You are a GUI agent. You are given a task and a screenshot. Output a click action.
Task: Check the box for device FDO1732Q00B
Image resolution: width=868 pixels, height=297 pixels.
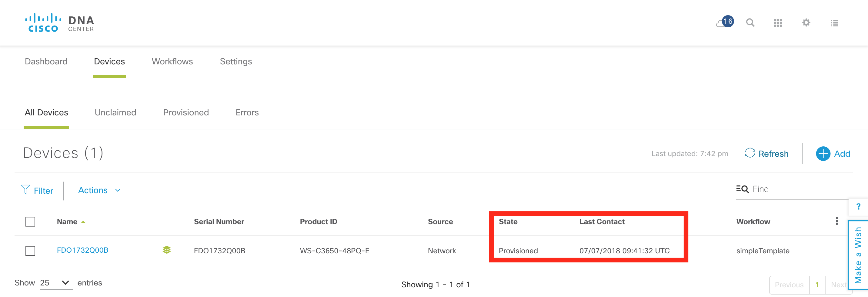pyautogui.click(x=30, y=251)
